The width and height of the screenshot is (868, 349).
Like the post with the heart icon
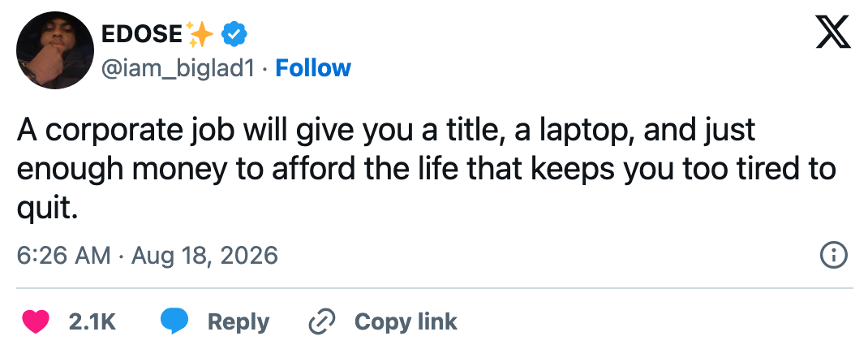click(36, 321)
